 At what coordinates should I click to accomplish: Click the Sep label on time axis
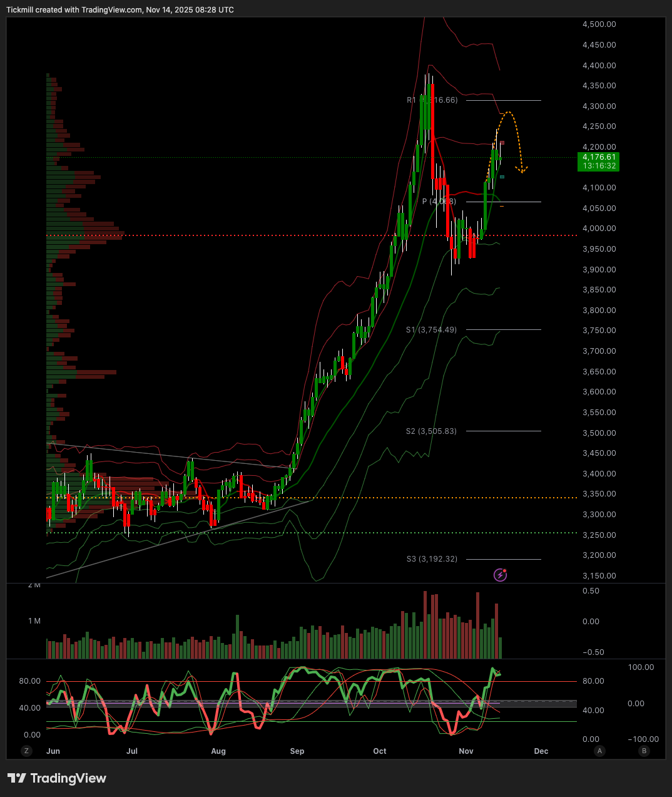coord(297,751)
